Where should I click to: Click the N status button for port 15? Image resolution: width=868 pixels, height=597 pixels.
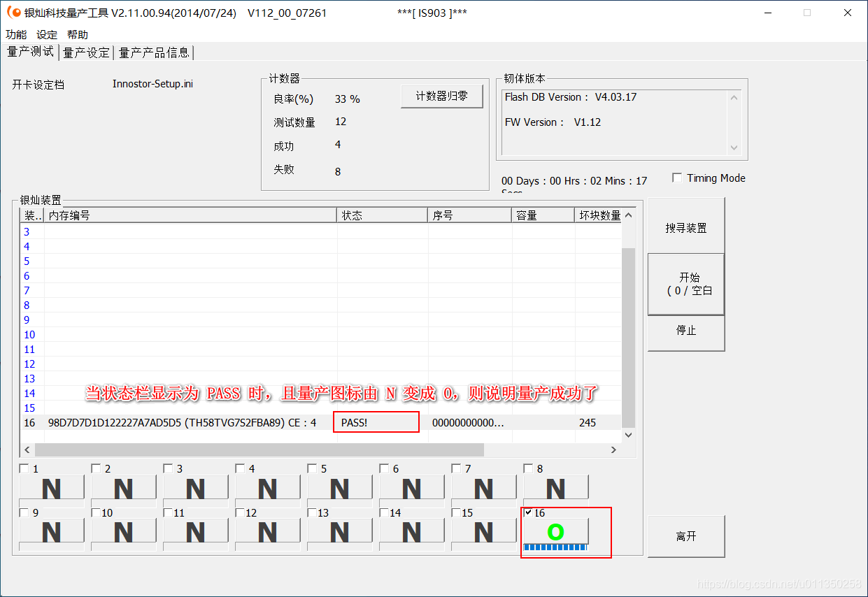click(483, 531)
